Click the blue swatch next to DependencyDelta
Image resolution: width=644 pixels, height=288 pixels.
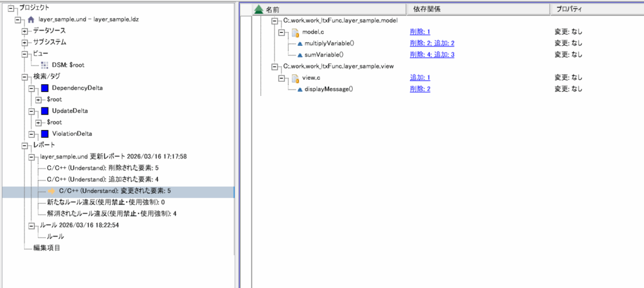pos(44,88)
